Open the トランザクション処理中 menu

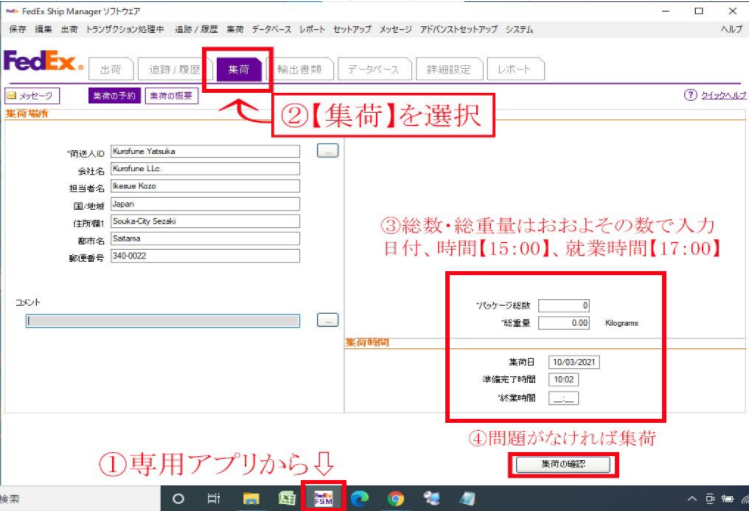tap(125, 29)
